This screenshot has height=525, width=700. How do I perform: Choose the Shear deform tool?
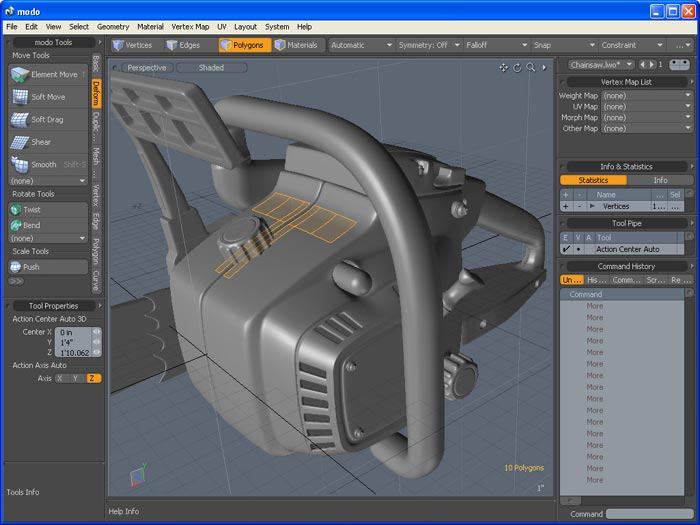coord(40,142)
